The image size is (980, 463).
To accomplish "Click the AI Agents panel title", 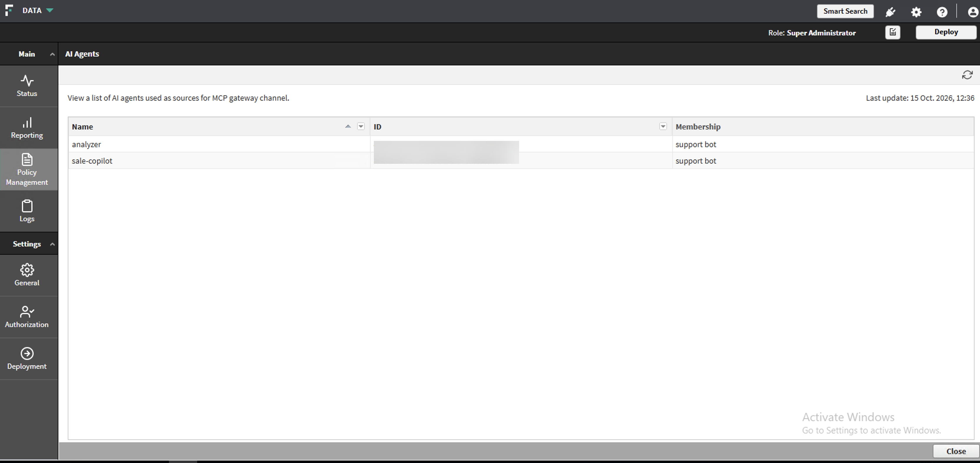I will click(82, 54).
